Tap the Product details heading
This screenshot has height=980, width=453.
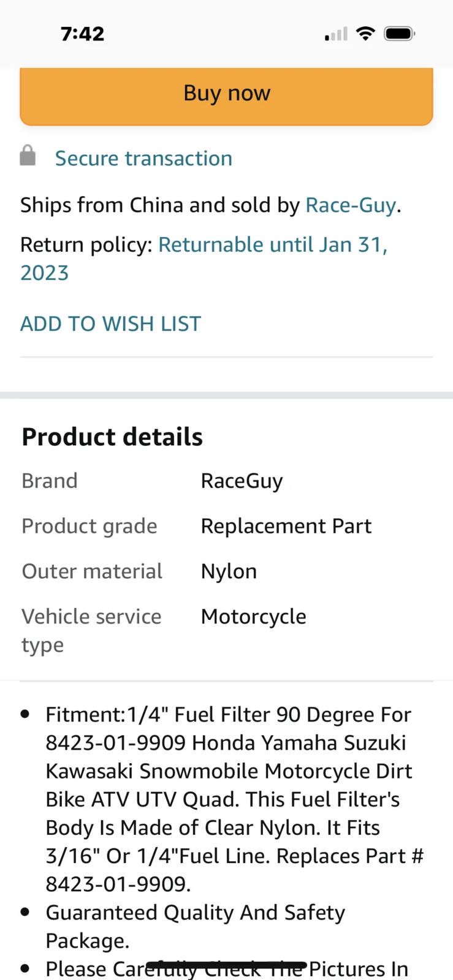(x=112, y=437)
